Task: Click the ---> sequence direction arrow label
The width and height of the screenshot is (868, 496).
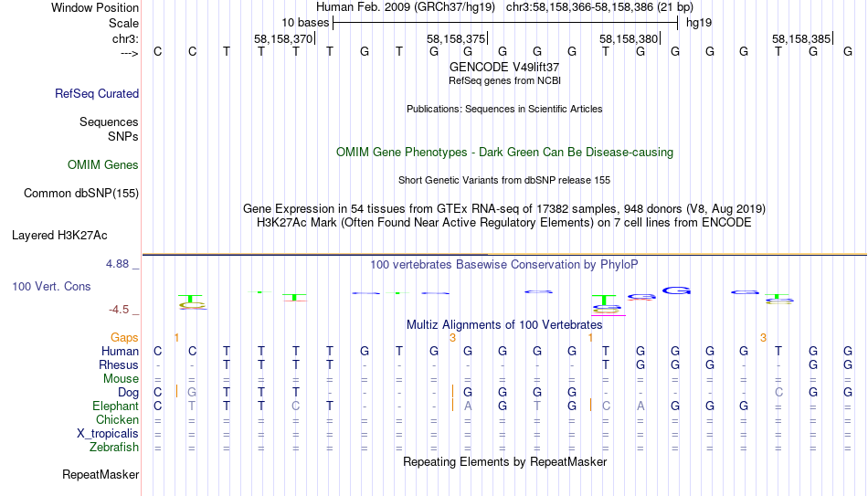Action: coord(129,53)
